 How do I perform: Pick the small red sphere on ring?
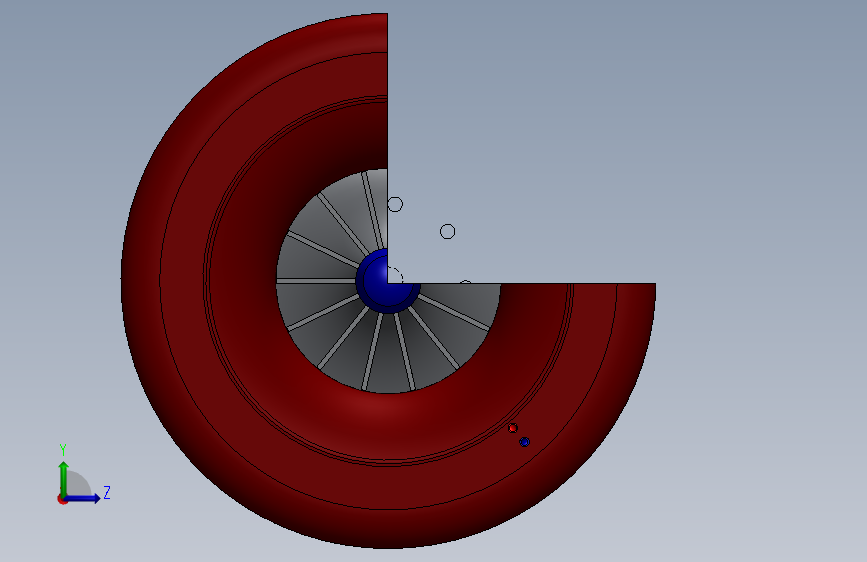(513, 428)
